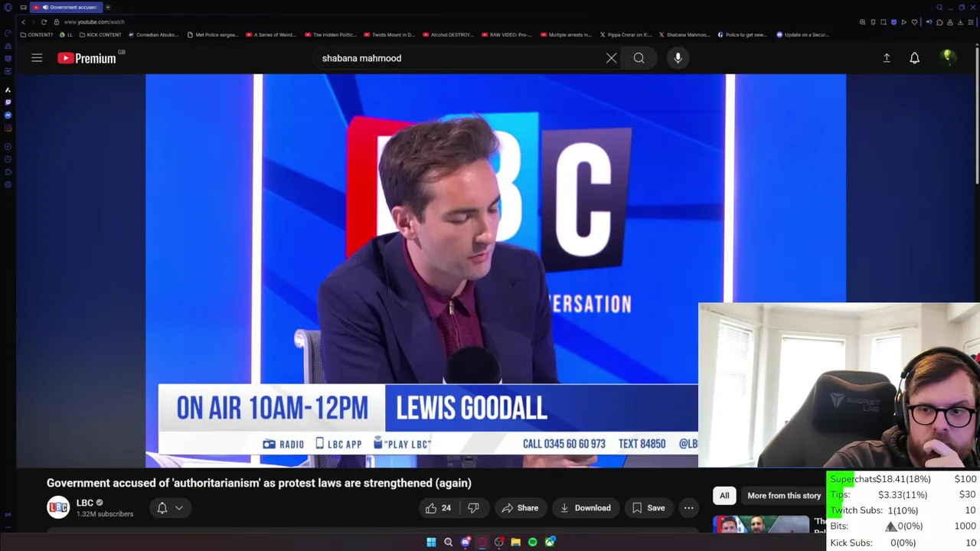This screenshot has width=980, height=551.
Task: Open YouTube notifications bell
Action: pos(914,58)
